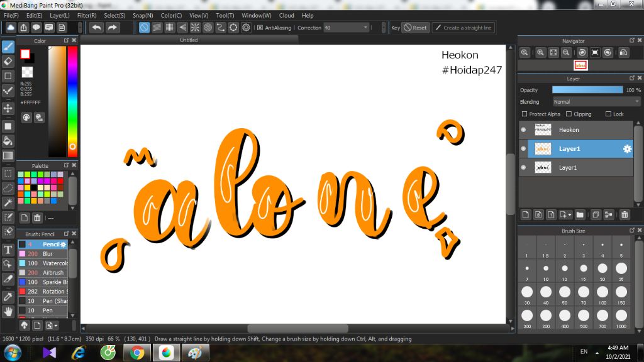Enable the radial snap guide
The image size is (644, 362).
click(195, 28)
